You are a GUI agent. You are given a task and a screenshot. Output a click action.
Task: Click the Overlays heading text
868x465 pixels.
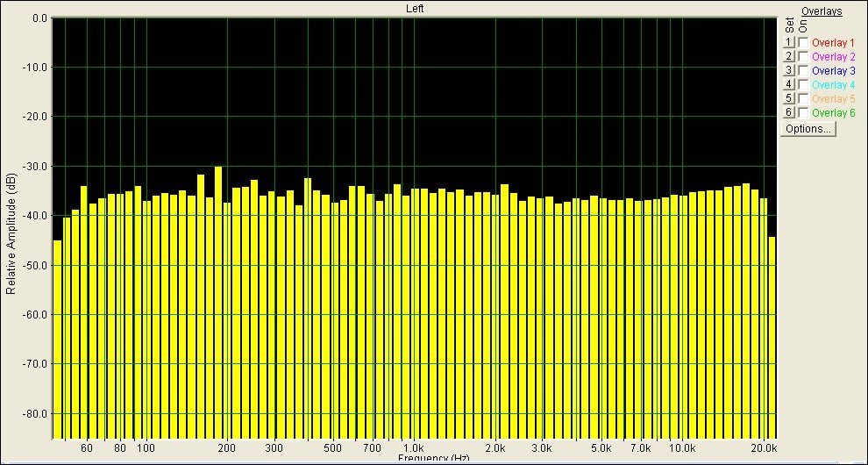(822, 11)
